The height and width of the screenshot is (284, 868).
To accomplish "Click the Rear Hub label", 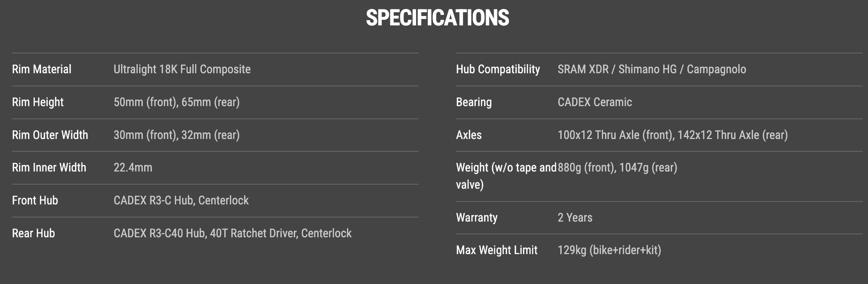I will point(33,233).
